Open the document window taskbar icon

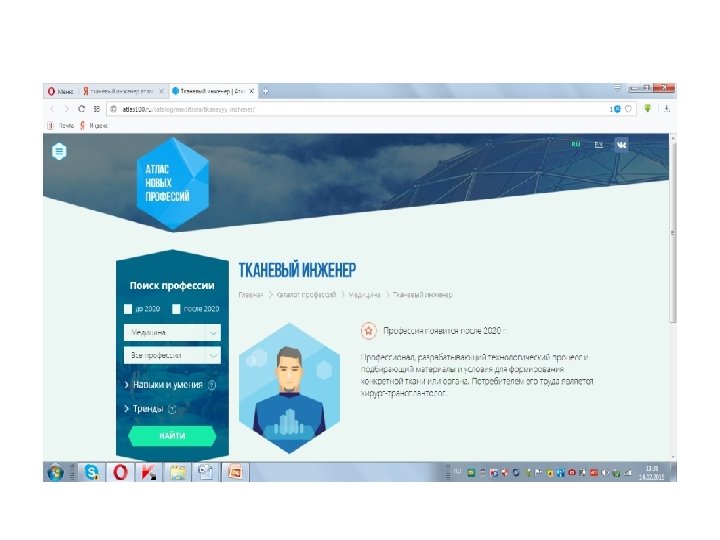206,472
